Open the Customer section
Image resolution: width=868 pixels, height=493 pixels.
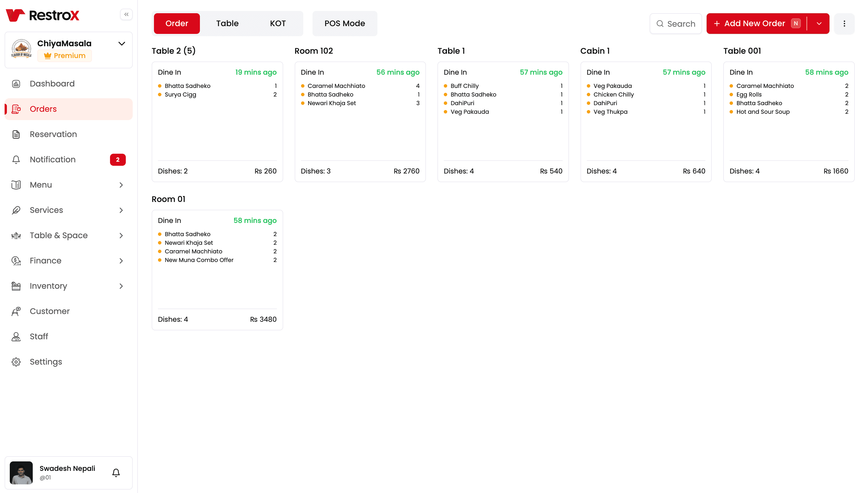(49, 311)
